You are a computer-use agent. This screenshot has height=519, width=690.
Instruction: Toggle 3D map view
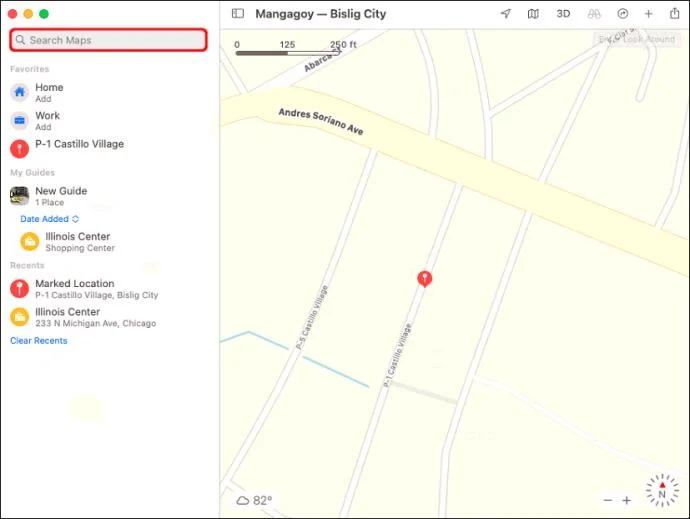[x=563, y=14]
